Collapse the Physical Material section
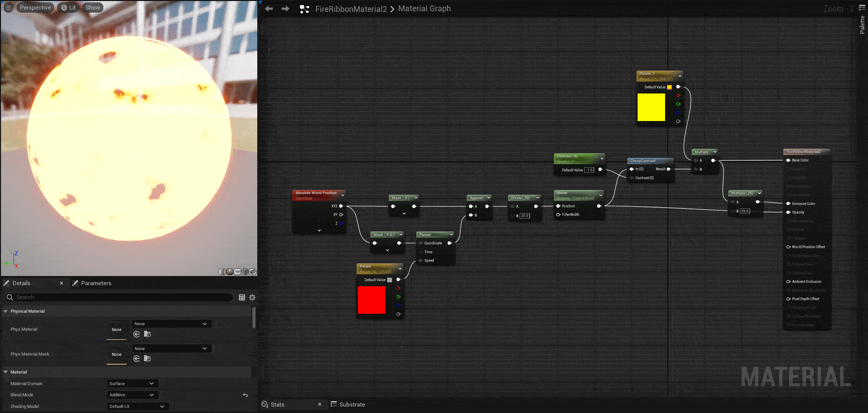 click(x=6, y=311)
